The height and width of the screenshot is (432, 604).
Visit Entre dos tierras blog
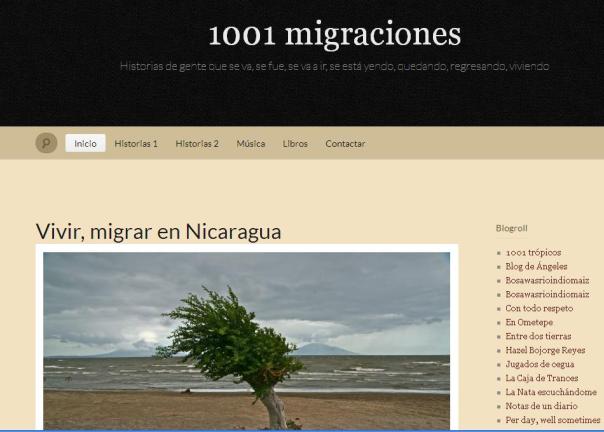(539, 336)
